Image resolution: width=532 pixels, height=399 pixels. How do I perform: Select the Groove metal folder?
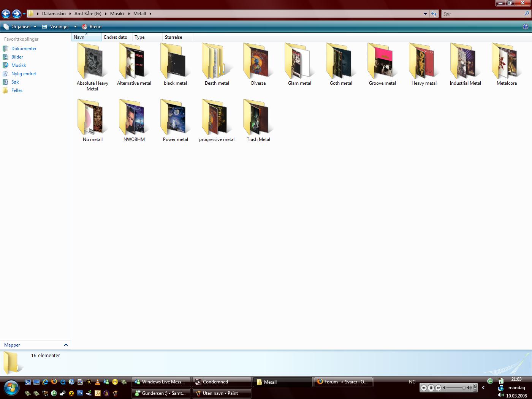click(x=382, y=64)
